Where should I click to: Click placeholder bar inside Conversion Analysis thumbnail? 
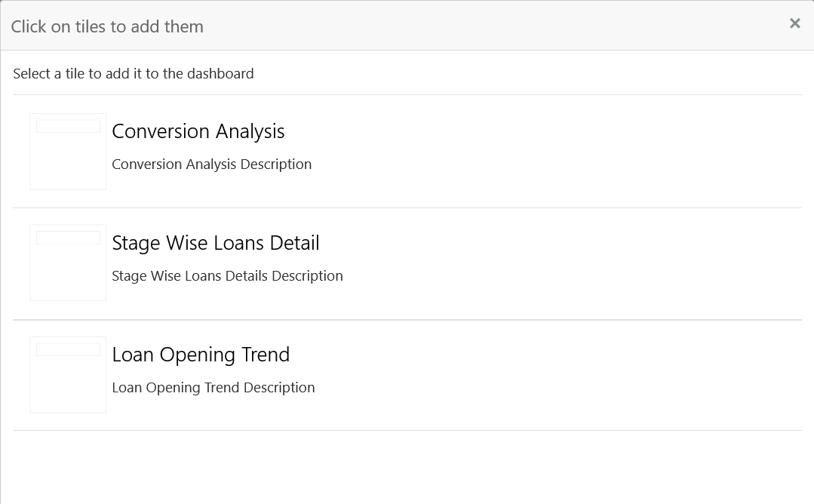click(68, 126)
